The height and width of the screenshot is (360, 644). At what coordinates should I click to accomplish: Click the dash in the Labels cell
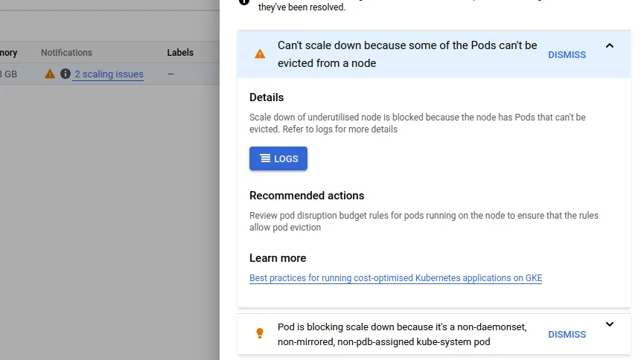pos(171,74)
